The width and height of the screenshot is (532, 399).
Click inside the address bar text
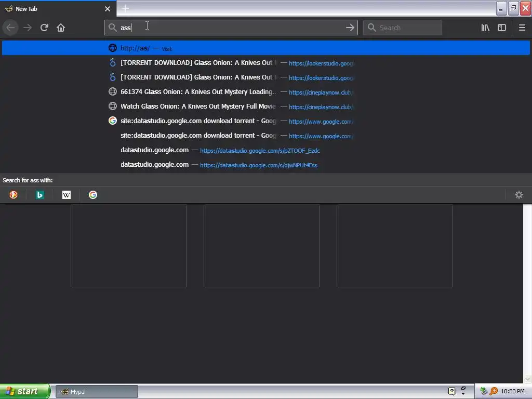(231, 28)
